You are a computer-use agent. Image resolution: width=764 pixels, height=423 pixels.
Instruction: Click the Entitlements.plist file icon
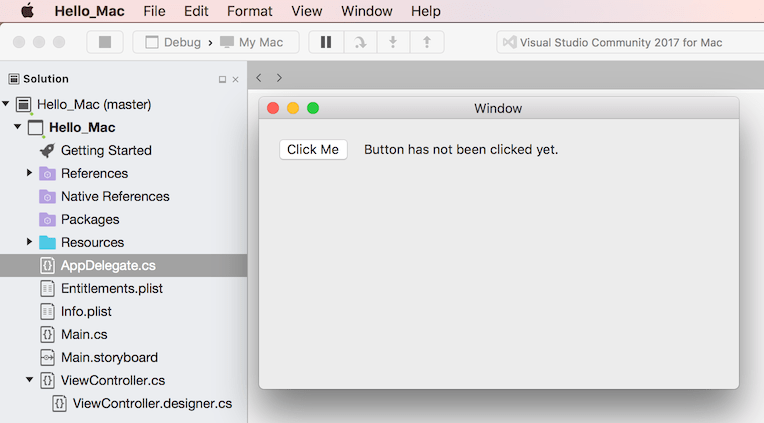pyautogui.click(x=47, y=288)
